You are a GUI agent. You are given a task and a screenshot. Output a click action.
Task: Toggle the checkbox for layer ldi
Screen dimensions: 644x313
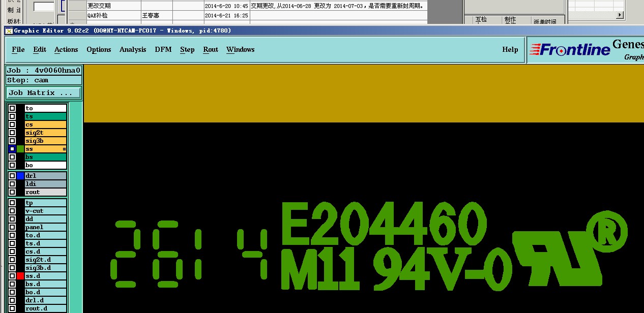[12, 184]
